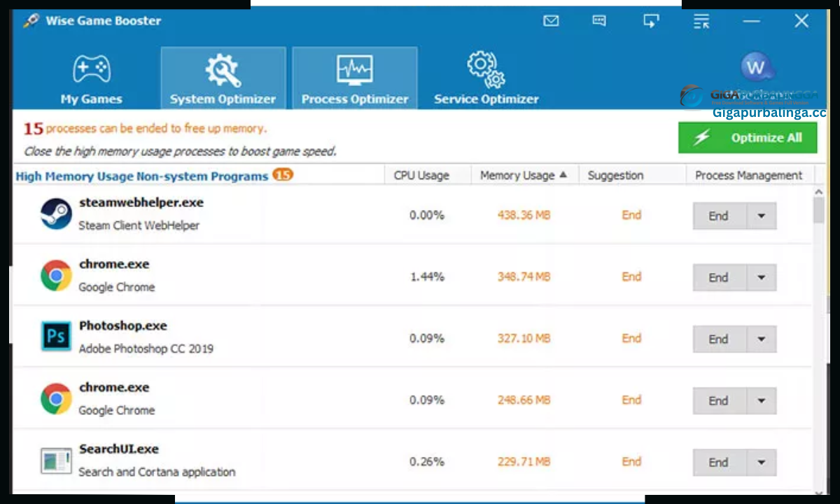Click High Memory Usage Non-system Programs heading
The width and height of the screenshot is (840, 504).
142,176
